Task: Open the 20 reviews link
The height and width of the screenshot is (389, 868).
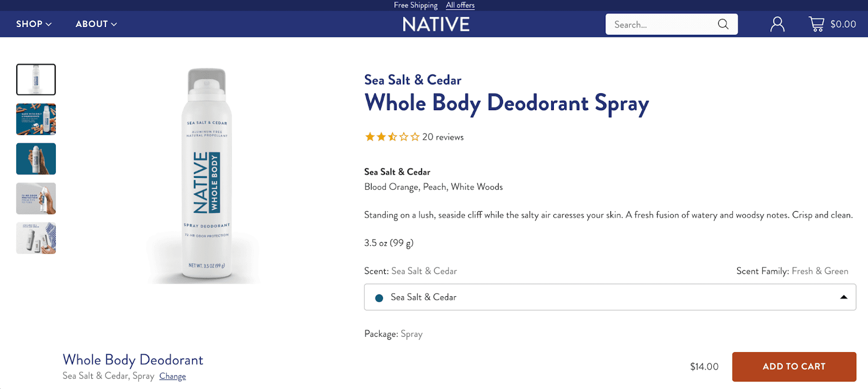Action: pos(443,137)
